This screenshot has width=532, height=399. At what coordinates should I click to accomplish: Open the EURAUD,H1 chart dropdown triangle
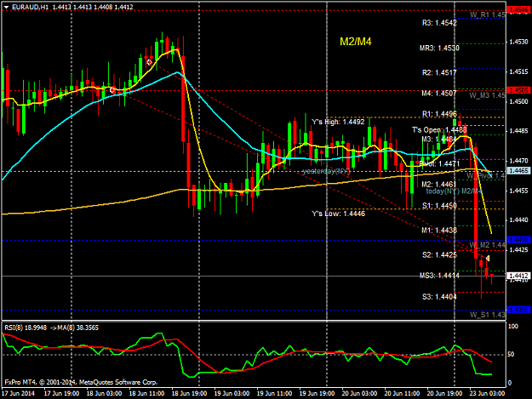[6, 7]
